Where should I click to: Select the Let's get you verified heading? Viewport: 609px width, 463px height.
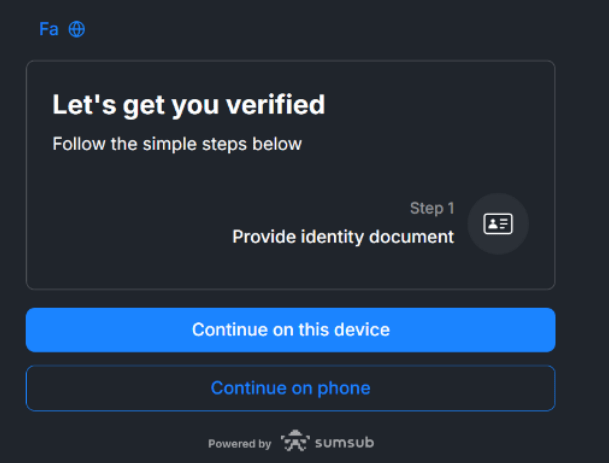(x=188, y=104)
